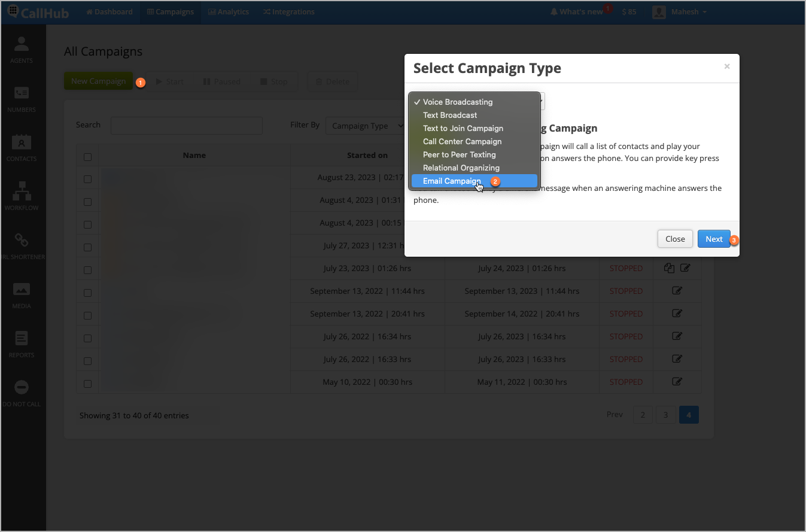Check the July 27, 2023 row checkbox
Screen dimensions: 806x532
[x=88, y=247]
